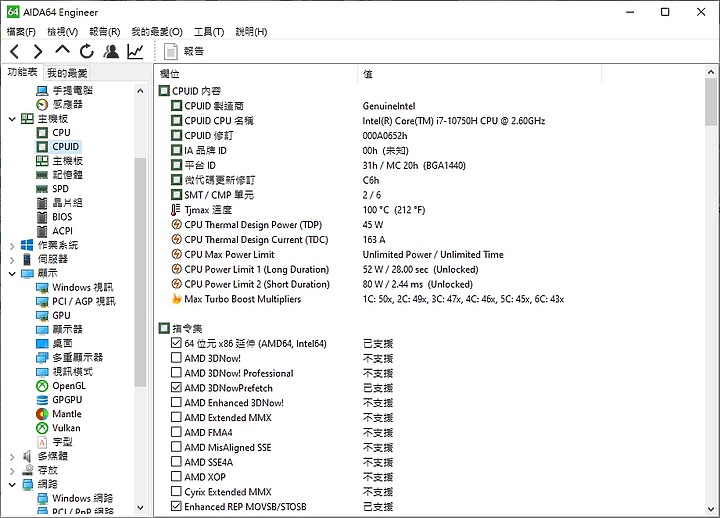Open the 感應器 sensor icon in tree
This screenshot has width=720, height=518.
point(42,105)
